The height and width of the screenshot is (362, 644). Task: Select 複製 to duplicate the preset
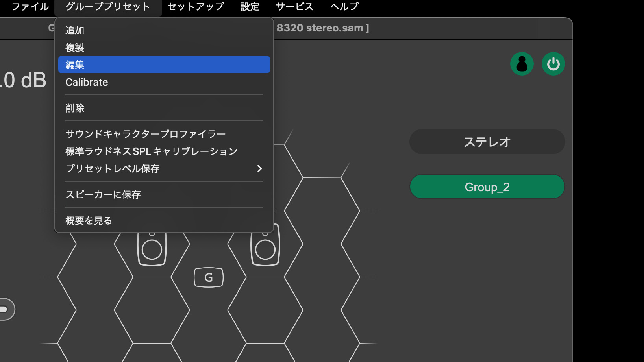click(74, 47)
